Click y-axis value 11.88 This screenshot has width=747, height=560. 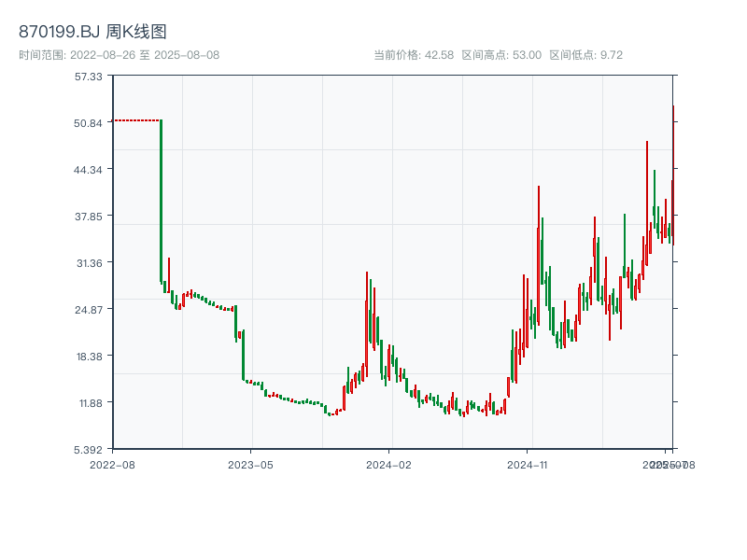click(x=91, y=403)
